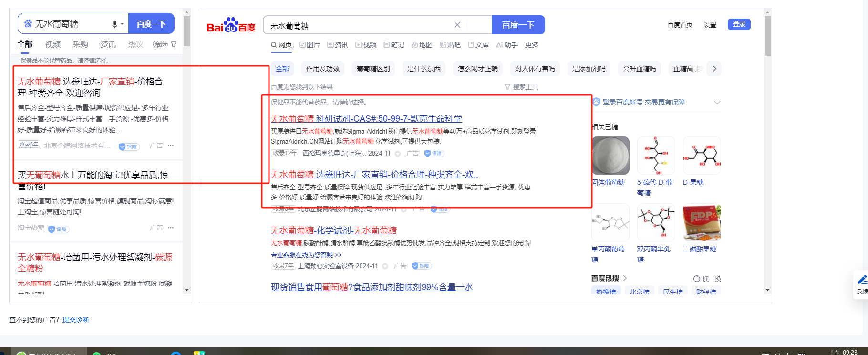Open the 无水葡萄糖 科研试剂 Sigma-Aldrich result link
Viewport: 868px width, 355px height.
[366, 118]
